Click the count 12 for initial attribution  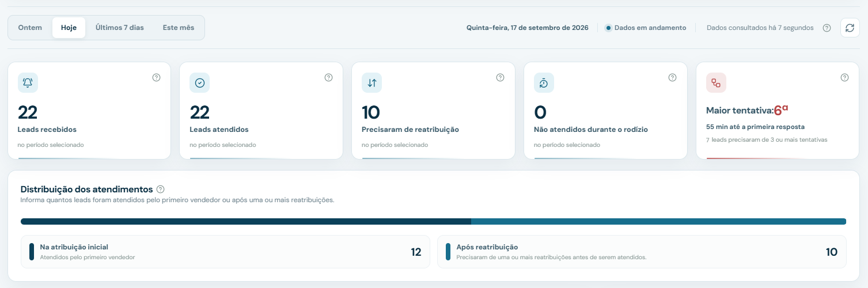pos(416,252)
